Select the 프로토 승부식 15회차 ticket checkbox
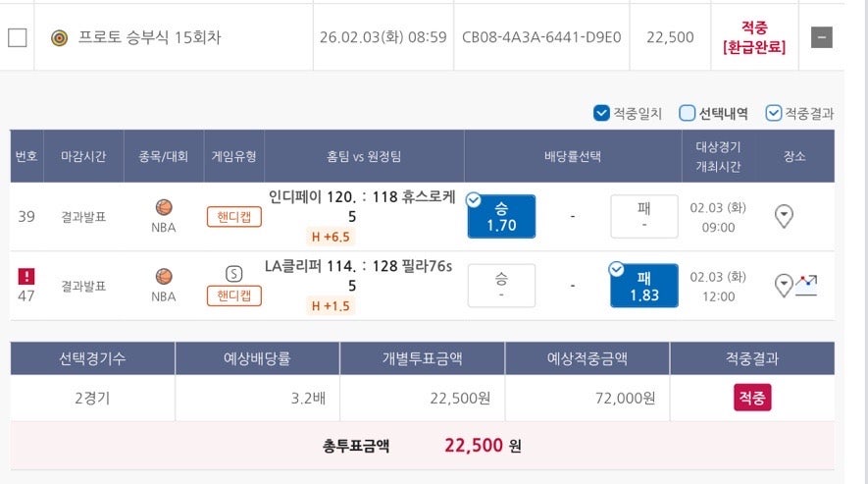 tap(18, 38)
